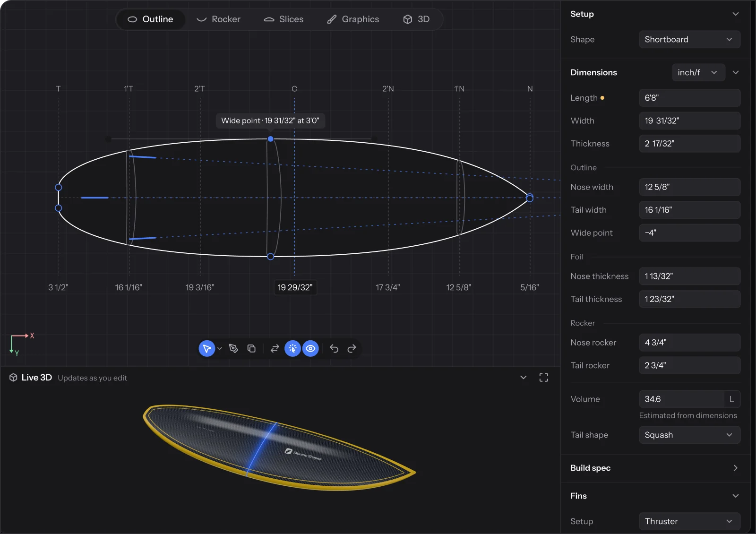Toggle the snapping cursor-click tool
The image size is (756, 534).
click(292, 349)
